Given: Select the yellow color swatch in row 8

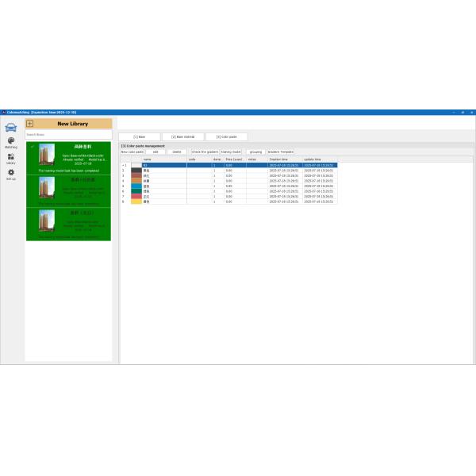Looking at the screenshot, I should coord(136,202).
